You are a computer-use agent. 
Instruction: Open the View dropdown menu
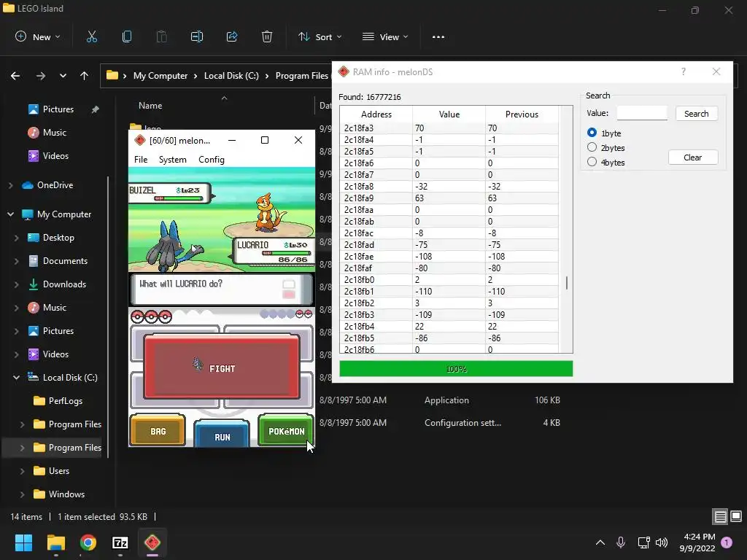tap(385, 36)
